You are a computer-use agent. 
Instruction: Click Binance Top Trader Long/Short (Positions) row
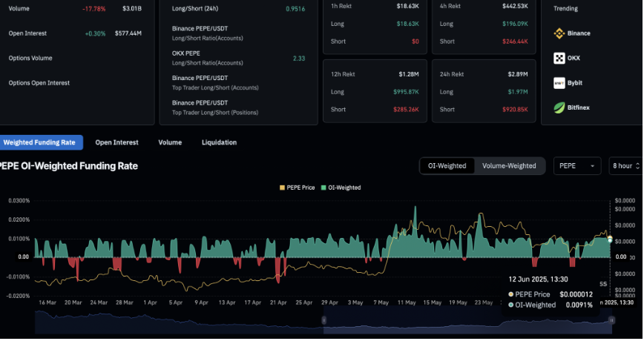coord(238,107)
